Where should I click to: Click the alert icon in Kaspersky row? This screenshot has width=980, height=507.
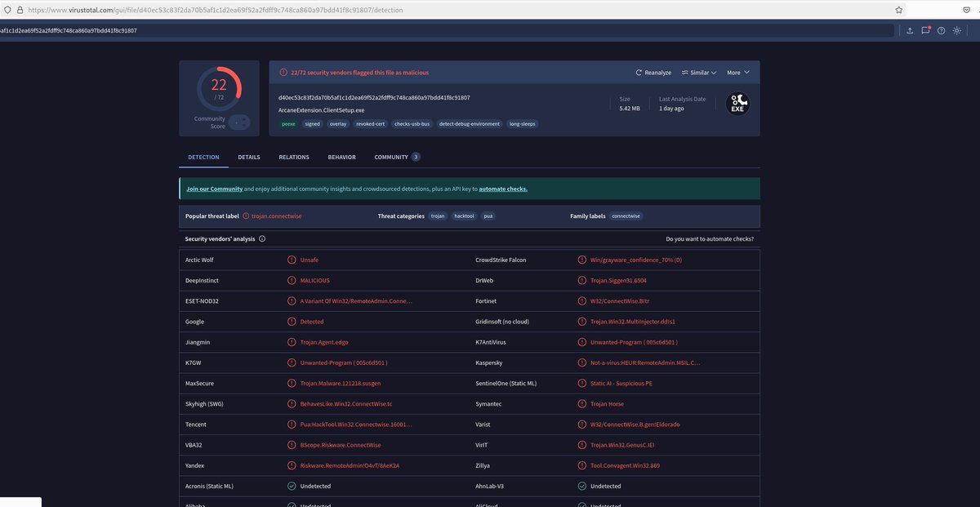582,362
